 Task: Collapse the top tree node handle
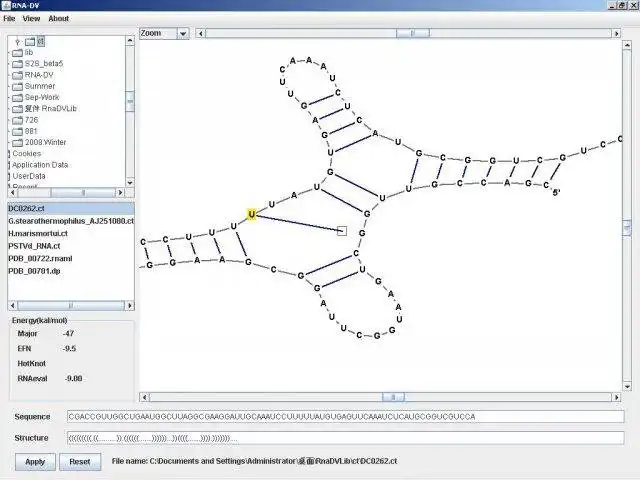17,42
